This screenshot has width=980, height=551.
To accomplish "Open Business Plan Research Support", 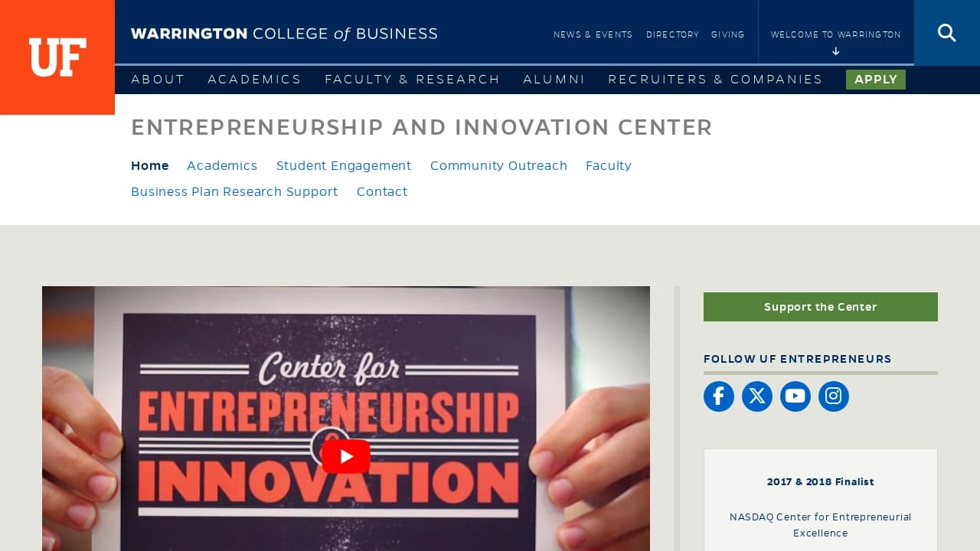I will [x=234, y=192].
